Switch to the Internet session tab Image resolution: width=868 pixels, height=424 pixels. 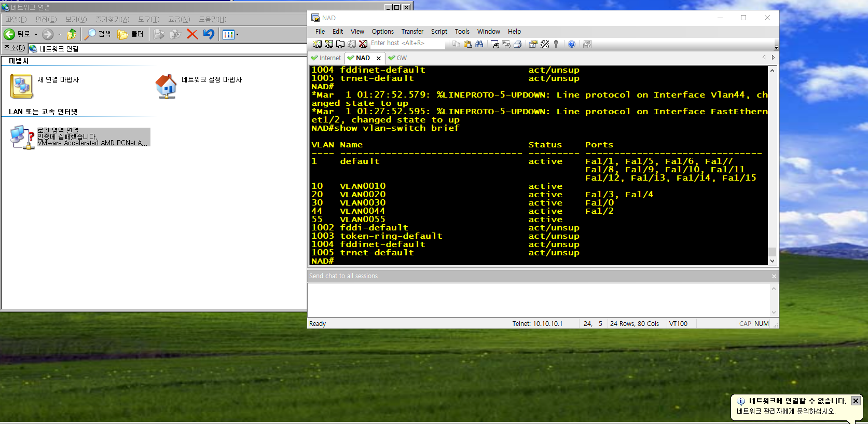coord(326,58)
